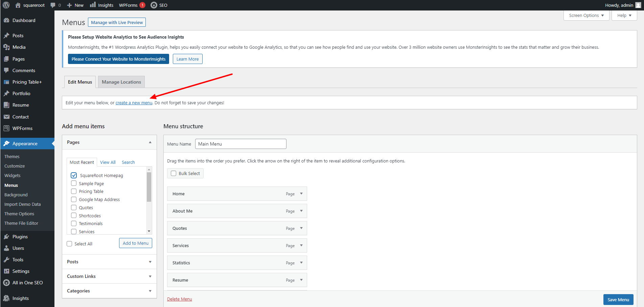
Task: Click the Users icon in sidebar
Action: pos(6,248)
